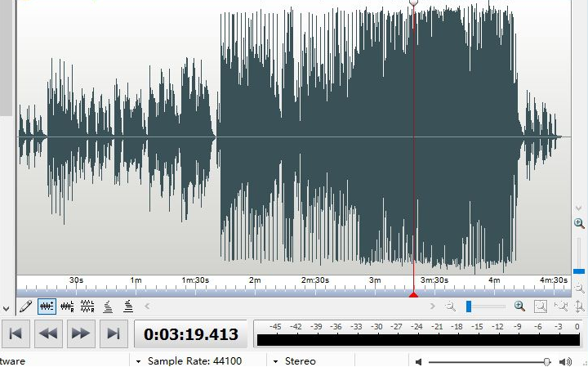Click the rewind button
Viewport: 588px width, 367px height.
click(x=48, y=333)
